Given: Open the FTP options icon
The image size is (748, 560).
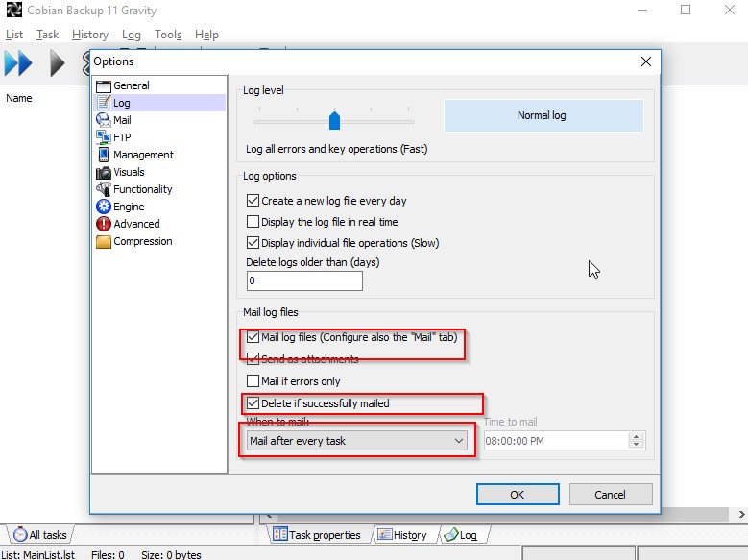Looking at the screenshot, I should pyautogui.click(x=104, y=137).
